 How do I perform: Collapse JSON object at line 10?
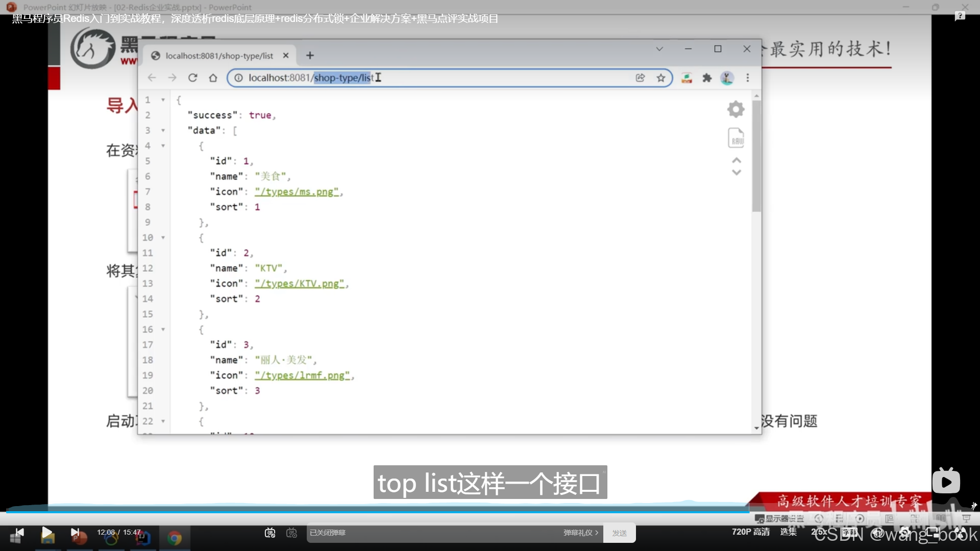[163, 238]
